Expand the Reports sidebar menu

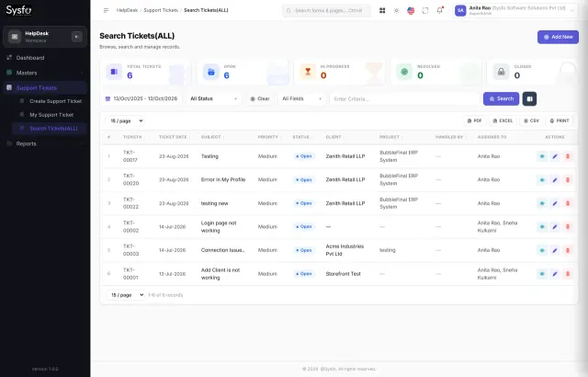45,143
